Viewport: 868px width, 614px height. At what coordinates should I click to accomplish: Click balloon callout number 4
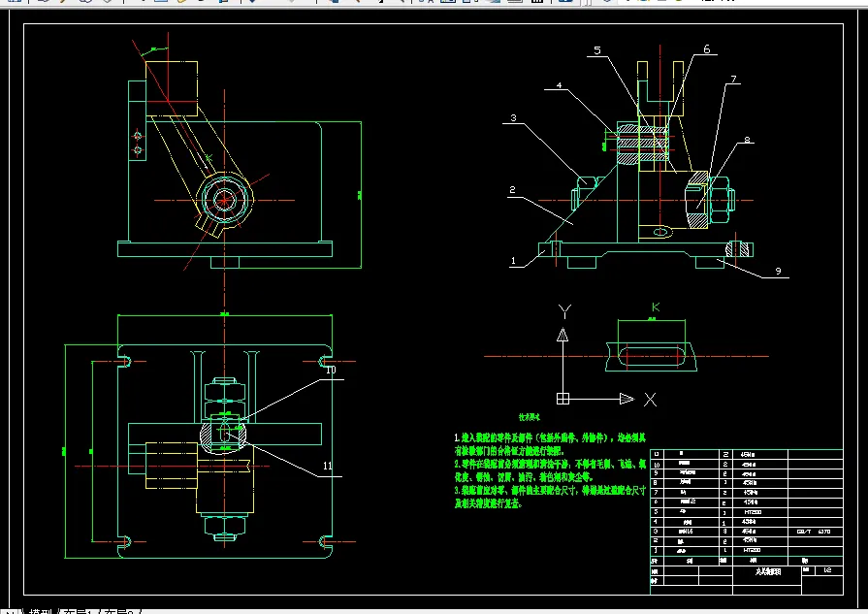coord(559,85)
